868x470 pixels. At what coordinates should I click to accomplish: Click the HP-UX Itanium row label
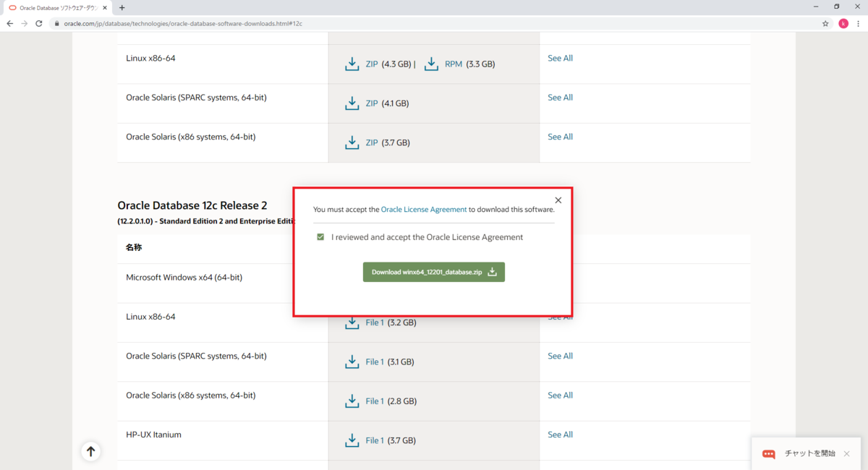(153, 435)
